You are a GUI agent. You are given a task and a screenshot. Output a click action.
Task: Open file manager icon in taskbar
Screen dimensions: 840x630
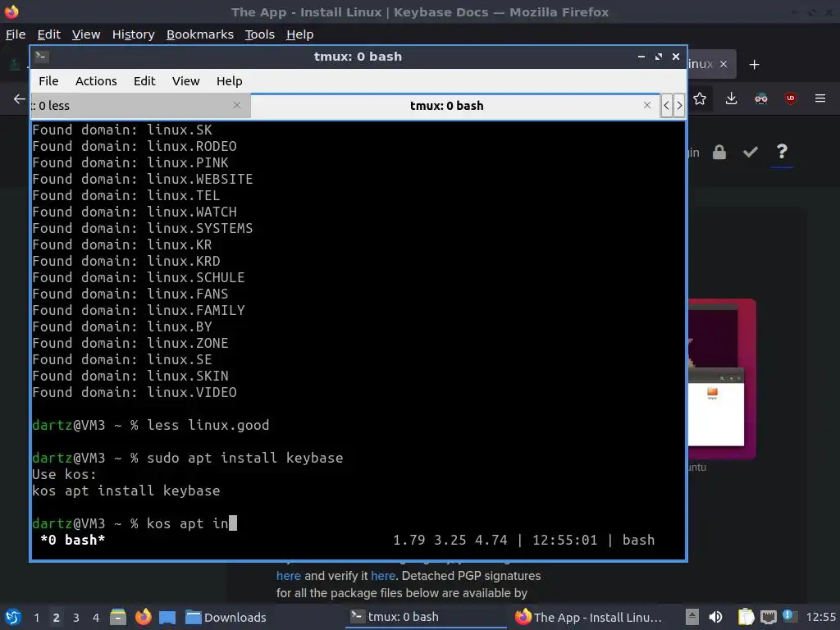click(118, 617)
